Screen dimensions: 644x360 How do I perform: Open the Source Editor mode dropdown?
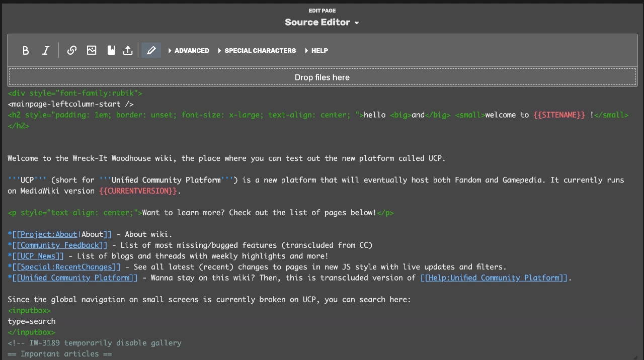pos(322,22)
